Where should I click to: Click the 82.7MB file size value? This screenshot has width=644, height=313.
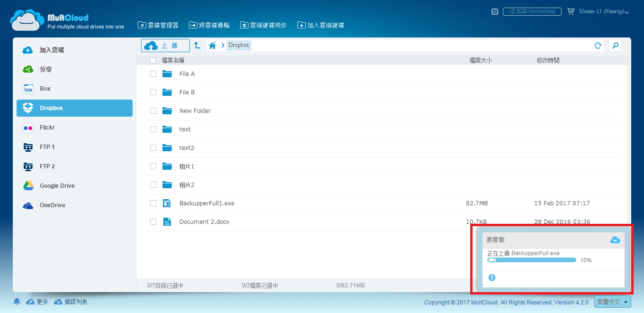click(x=477, y=203)
